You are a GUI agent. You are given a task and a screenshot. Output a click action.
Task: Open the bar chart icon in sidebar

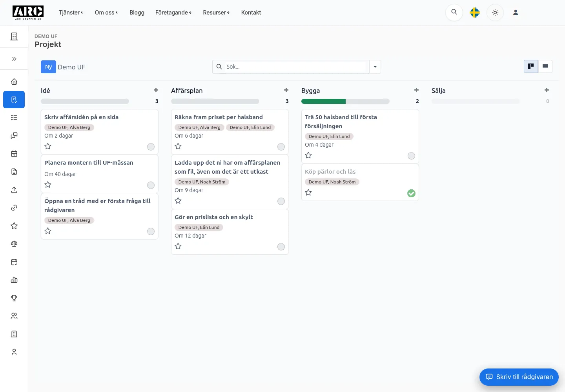click(14, 280)
